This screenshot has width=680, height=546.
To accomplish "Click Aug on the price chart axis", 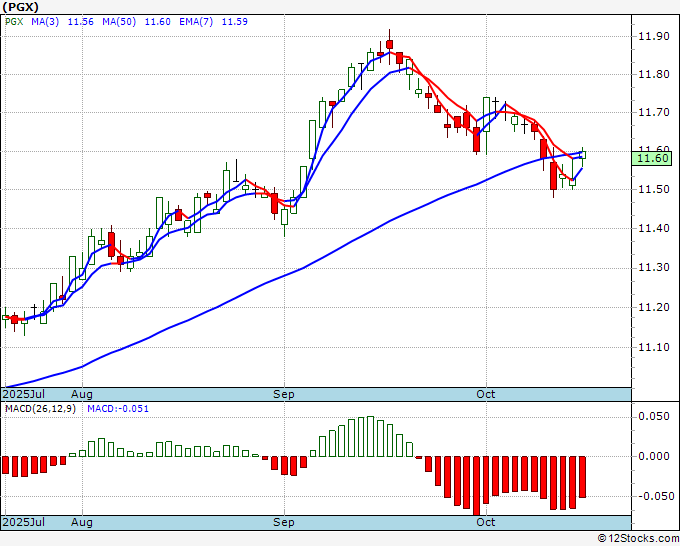I will [x=82, y=394].
